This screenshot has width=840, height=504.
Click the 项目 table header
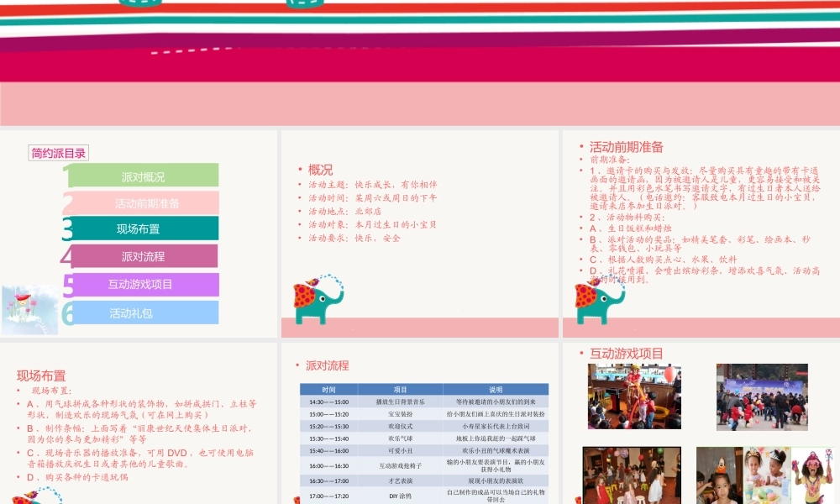(x=400, y=390)
